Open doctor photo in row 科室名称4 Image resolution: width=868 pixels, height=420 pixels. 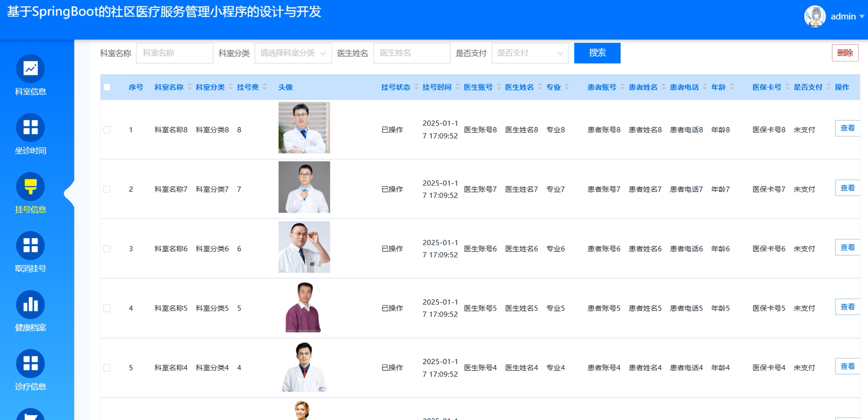[304, 366]
